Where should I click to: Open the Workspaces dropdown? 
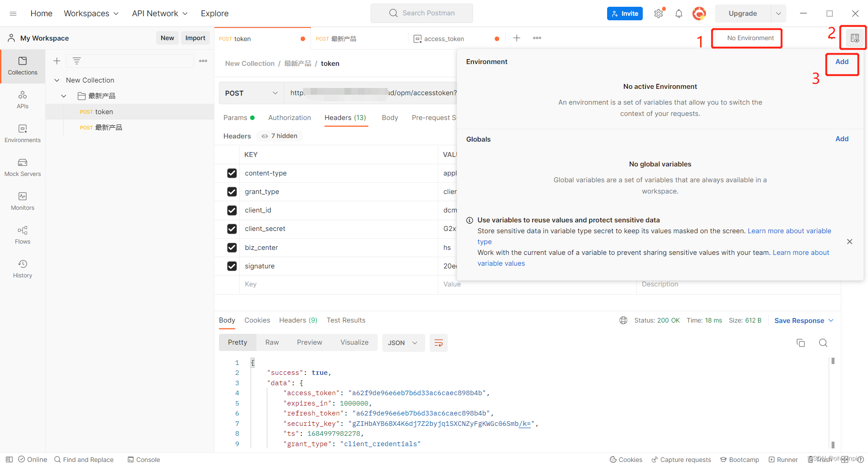click(x=91, y=14)
